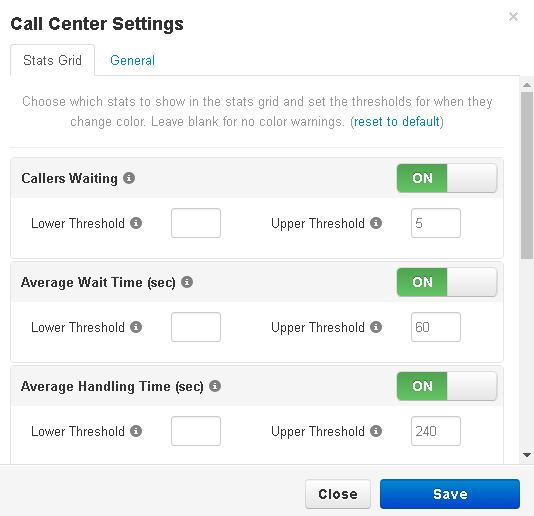Click info icon beside Average Handling Time

(215, 386)
